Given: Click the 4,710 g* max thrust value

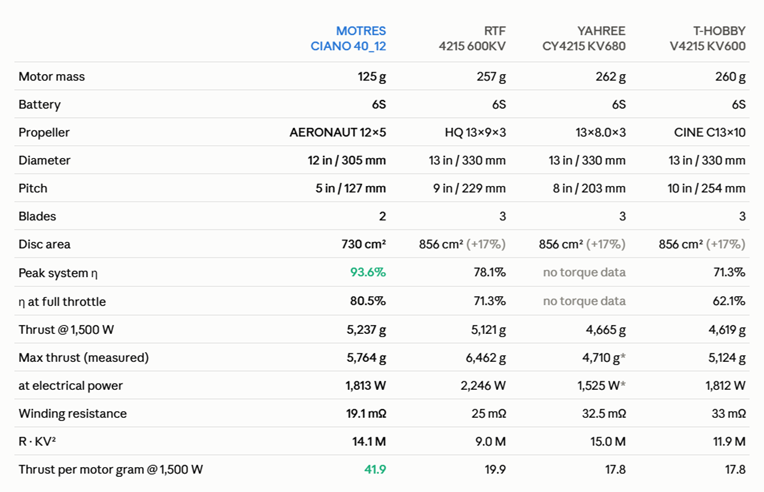Looking at the screenshot, I should click(x=604, y=358).
